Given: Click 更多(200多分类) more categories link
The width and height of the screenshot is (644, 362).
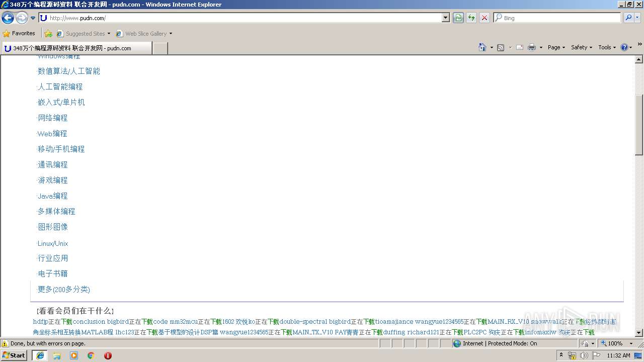Looking at the screenshot, I should click(x=64, y=290).
